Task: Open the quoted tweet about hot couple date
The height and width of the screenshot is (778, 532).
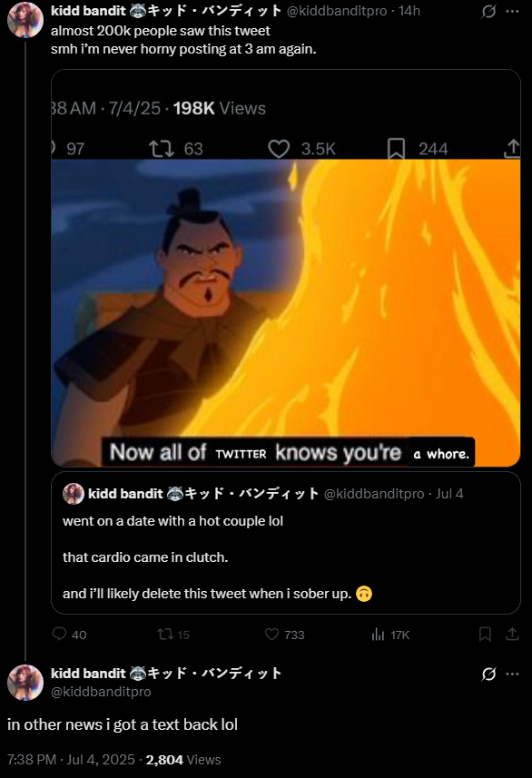Action: [x=286, y=543]
